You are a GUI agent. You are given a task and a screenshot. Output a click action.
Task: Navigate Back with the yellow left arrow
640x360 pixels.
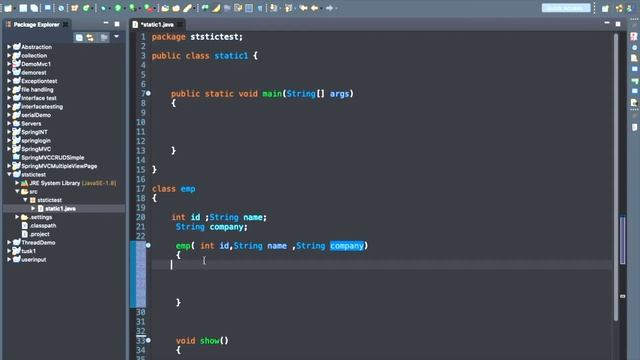point(314,8)
